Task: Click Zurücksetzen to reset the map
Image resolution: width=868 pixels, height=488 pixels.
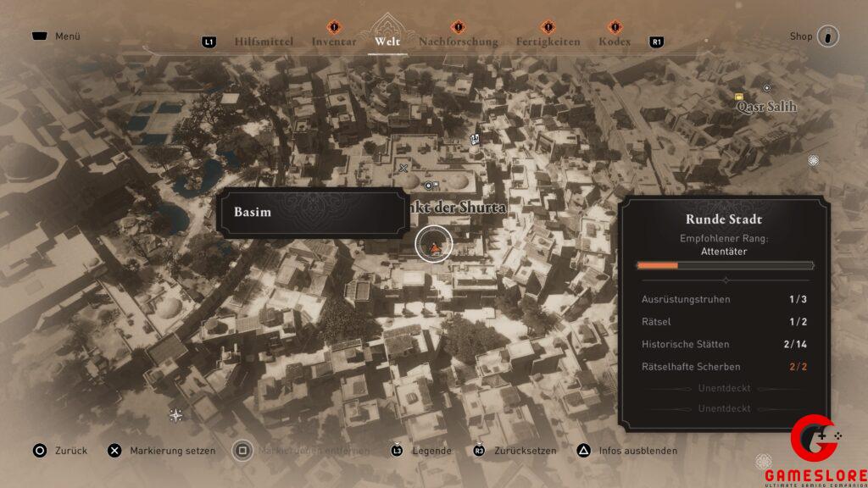Action: (x=479, y=451)
